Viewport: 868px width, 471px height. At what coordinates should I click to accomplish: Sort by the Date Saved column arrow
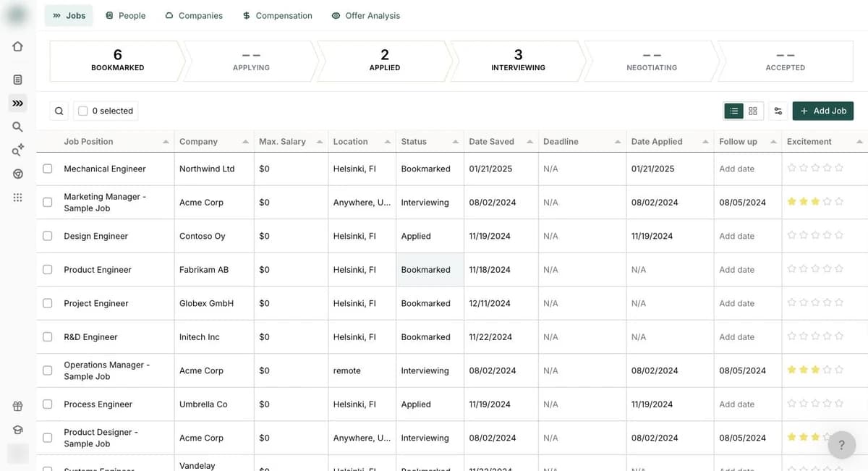coord(529,142)
